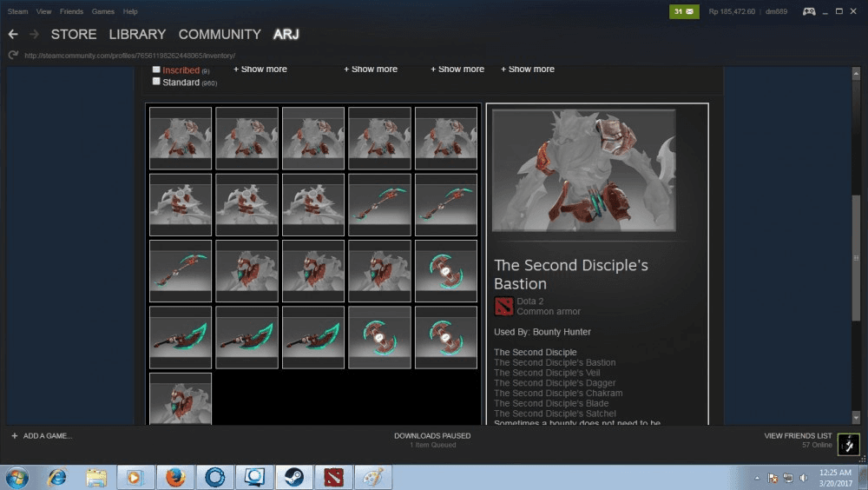Open the friends list avatar icon
The width and height of the screenshot is (868, 490).
[x=848, y=443]
